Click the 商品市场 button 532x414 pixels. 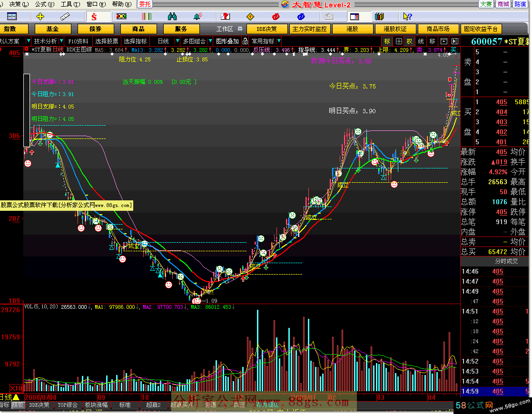(x=438, y=29)
